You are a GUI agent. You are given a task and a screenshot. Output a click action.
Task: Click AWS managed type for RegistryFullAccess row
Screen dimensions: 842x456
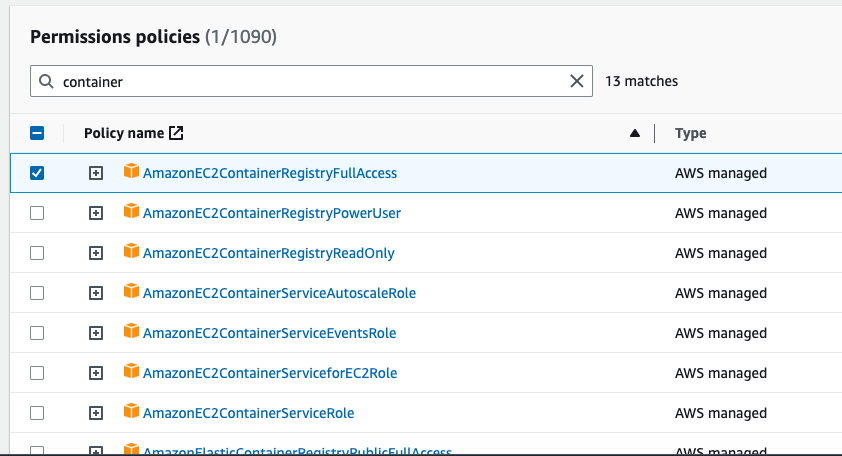pyautogui.click(x=721, y=173)
